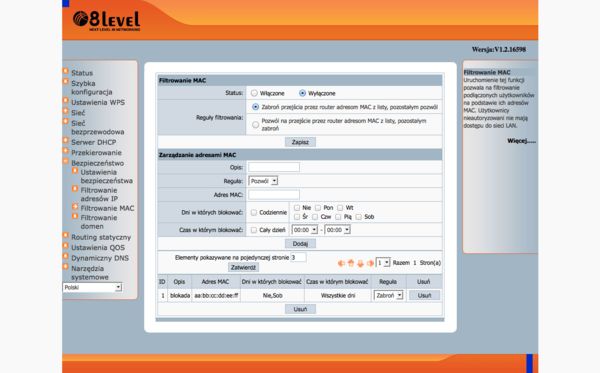Click the Dodaj button
The height and width of the screenshot is (373, 600).
[300, 244]
